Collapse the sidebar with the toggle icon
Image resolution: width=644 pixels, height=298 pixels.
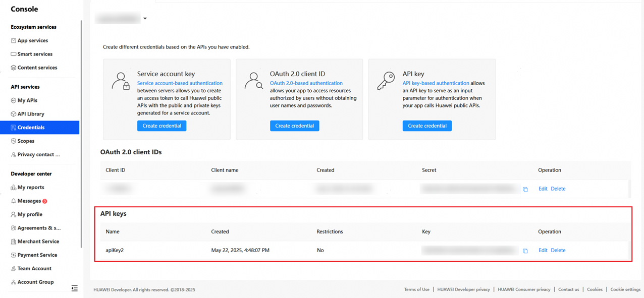click(x=75, y=288)
